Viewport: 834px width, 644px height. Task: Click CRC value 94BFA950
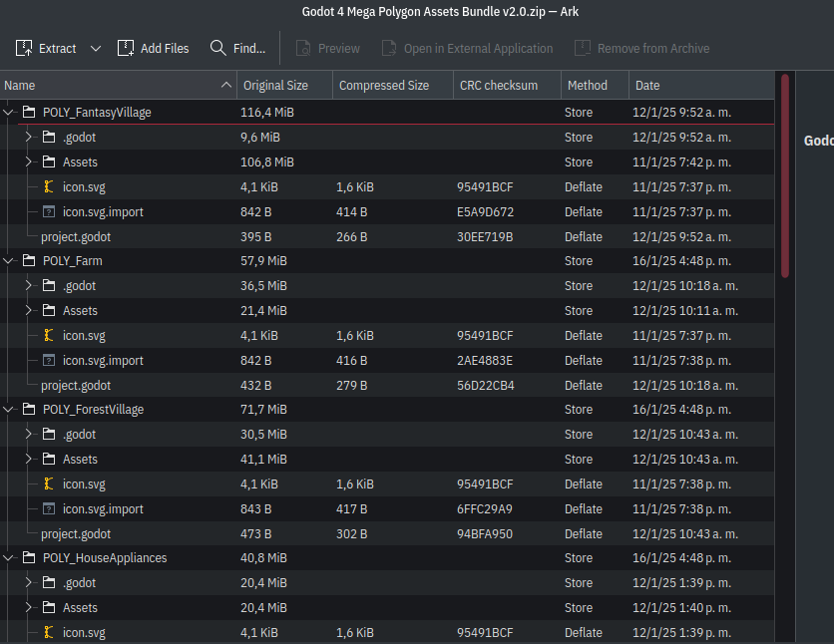pos(485,533)
